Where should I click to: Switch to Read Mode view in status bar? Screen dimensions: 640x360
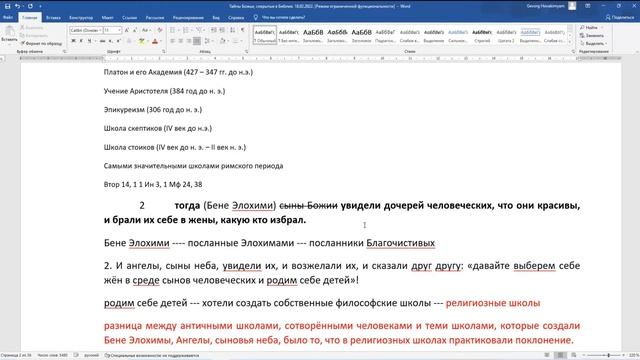click(547, 355)
